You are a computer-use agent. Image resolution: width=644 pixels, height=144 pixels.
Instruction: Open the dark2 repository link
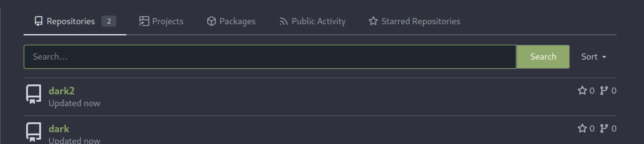[x=62, y=91]
